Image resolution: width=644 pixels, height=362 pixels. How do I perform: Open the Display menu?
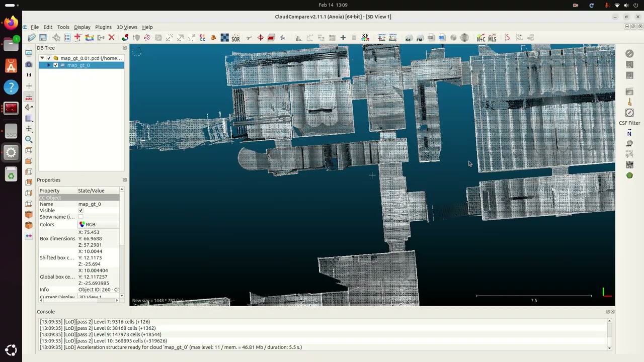(82, 27)
